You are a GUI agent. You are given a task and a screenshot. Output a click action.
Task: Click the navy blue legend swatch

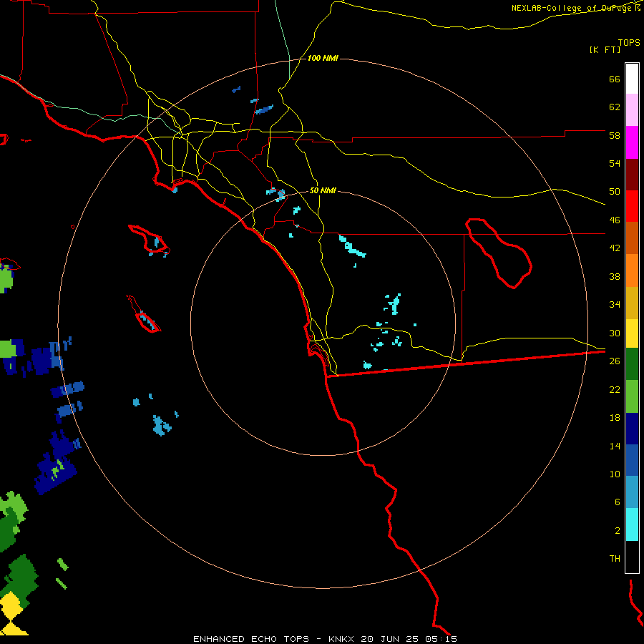point(632,429)
